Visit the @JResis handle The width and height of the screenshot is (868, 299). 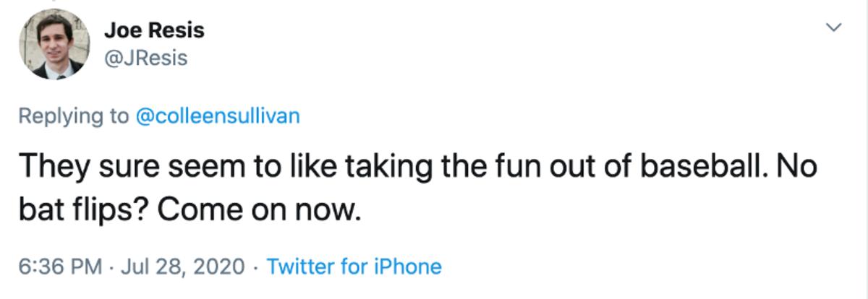pos(145,58)
